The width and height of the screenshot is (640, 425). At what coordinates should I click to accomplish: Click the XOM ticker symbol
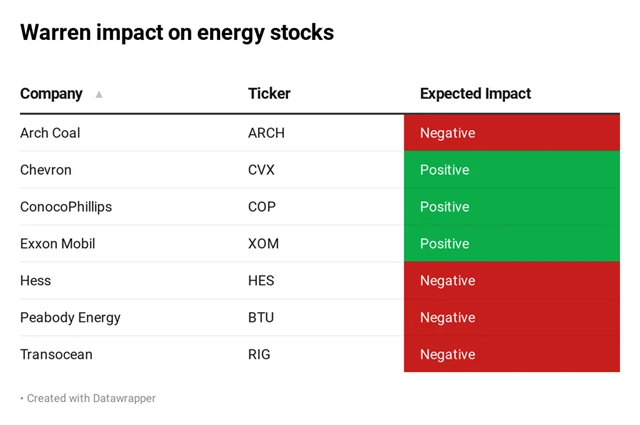point(263,244)
